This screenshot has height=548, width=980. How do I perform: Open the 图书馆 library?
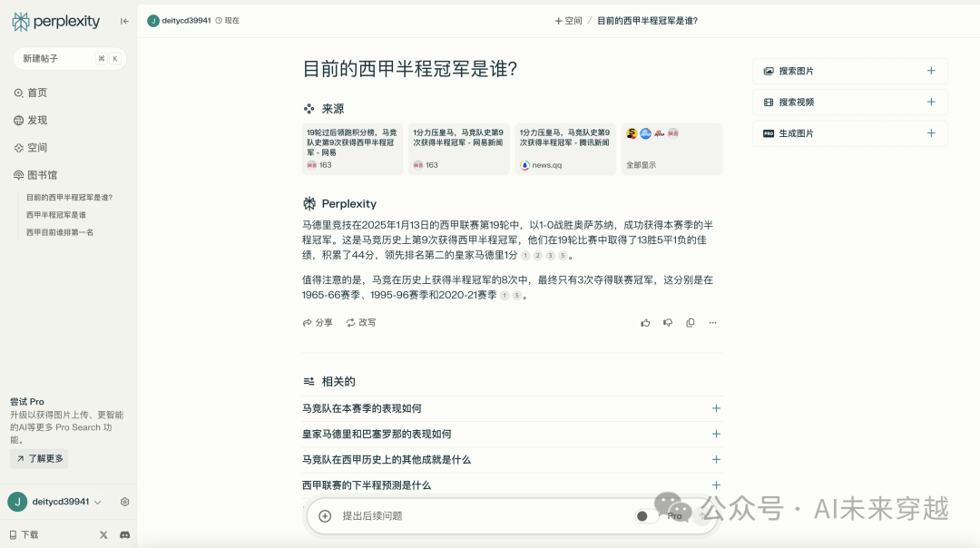(35, 175)
